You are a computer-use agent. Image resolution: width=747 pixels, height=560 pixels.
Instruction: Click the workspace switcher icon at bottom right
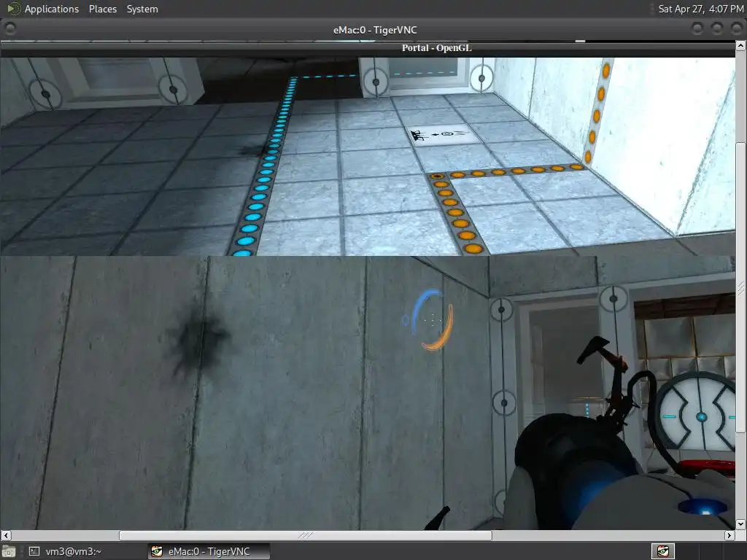[662, 551]
